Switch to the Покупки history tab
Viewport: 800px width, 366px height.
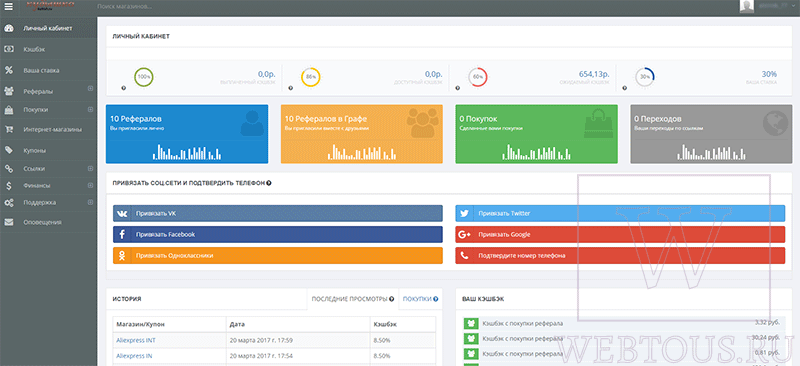coord(420,299)
